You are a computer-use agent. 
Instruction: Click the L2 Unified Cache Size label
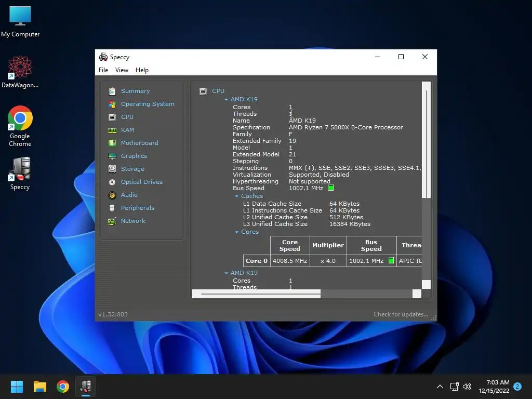tap(275, 218)
